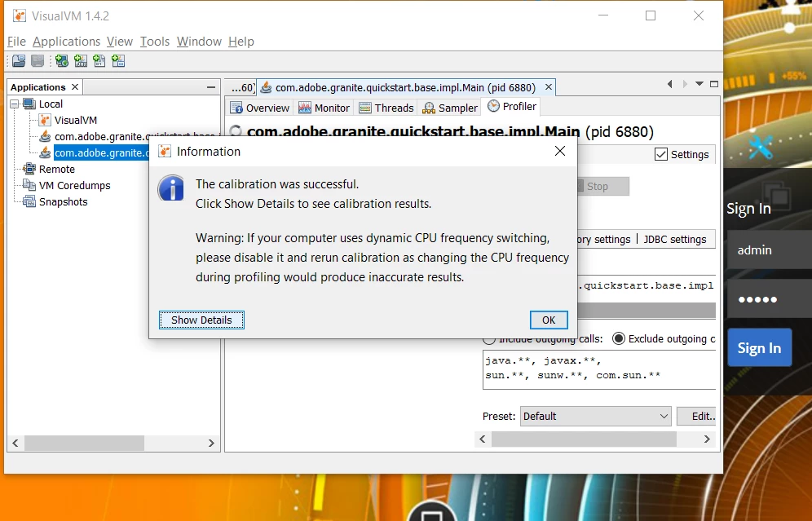Maximize the document window area
Image resolution: width=812 pixels, height=521 pixels.
tap(714, 84)
